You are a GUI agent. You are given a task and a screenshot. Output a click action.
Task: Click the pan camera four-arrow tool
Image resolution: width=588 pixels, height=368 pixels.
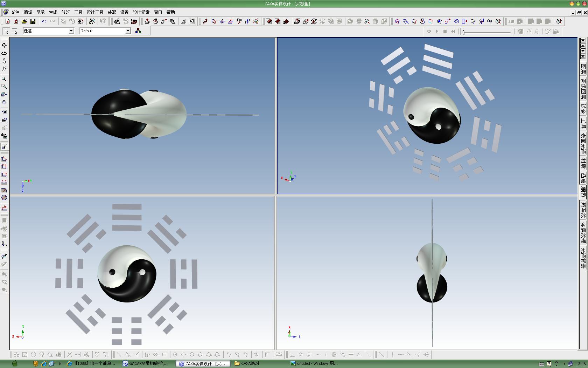coord(4,45)
